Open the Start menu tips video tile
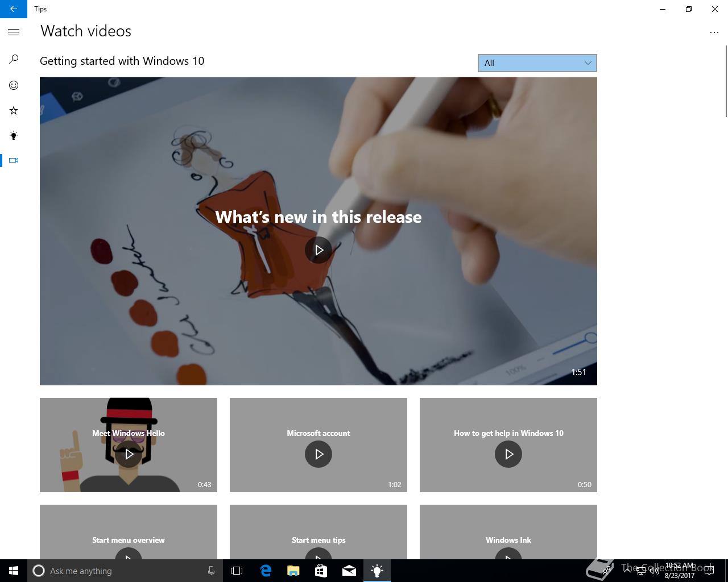The height and width of the screenshot is (582, 728). click(318, 532)
